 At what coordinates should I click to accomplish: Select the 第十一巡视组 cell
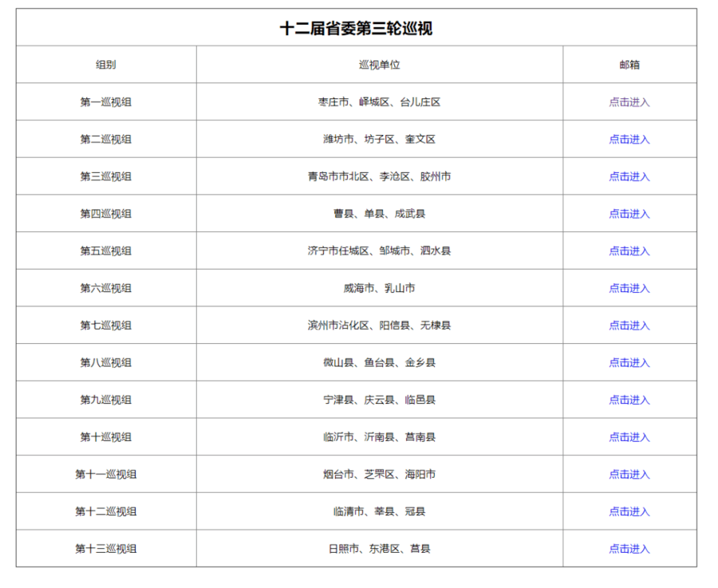tap(106, 475)
